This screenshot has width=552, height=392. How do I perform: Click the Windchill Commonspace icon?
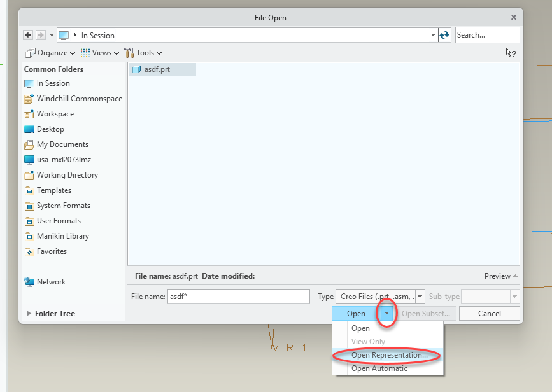pos(29,99)
